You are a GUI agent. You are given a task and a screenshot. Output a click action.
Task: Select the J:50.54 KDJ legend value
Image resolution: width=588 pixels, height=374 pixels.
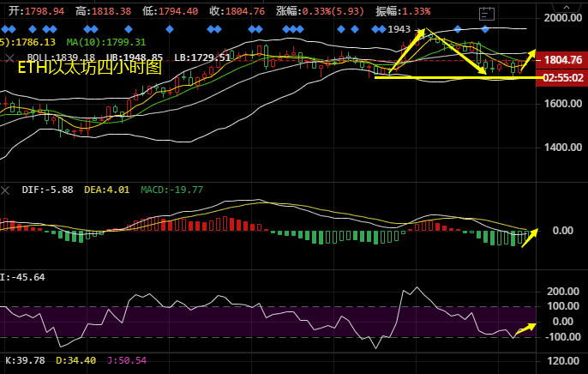pyautogui.click(x=127, y=360)
